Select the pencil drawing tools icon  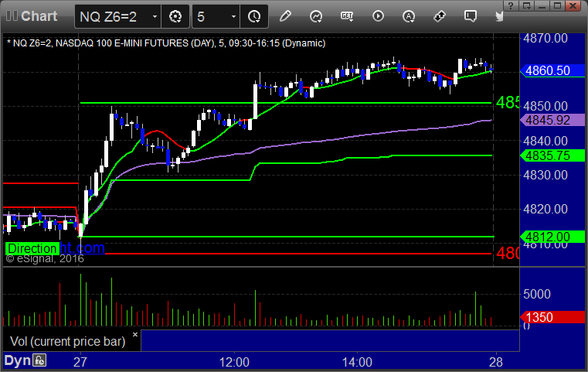tap(285, 16)
